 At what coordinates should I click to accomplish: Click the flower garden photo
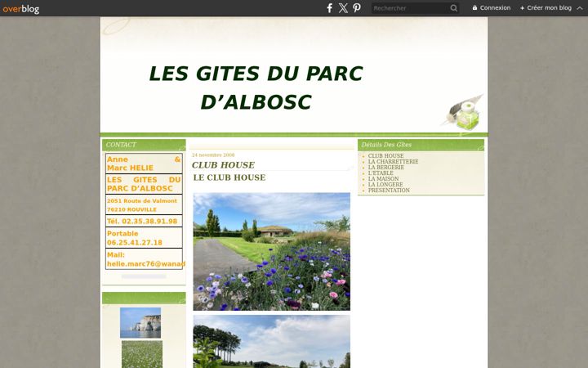coord(271,252)
